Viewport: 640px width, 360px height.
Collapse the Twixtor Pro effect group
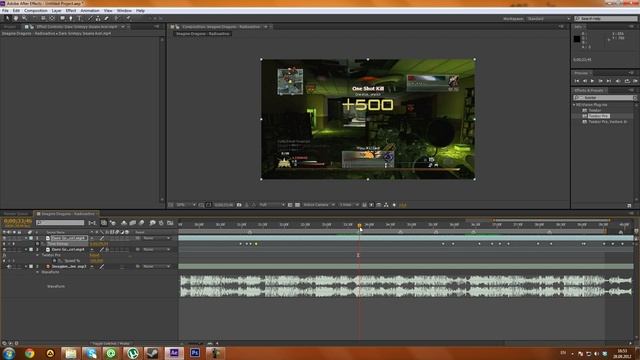38,255
